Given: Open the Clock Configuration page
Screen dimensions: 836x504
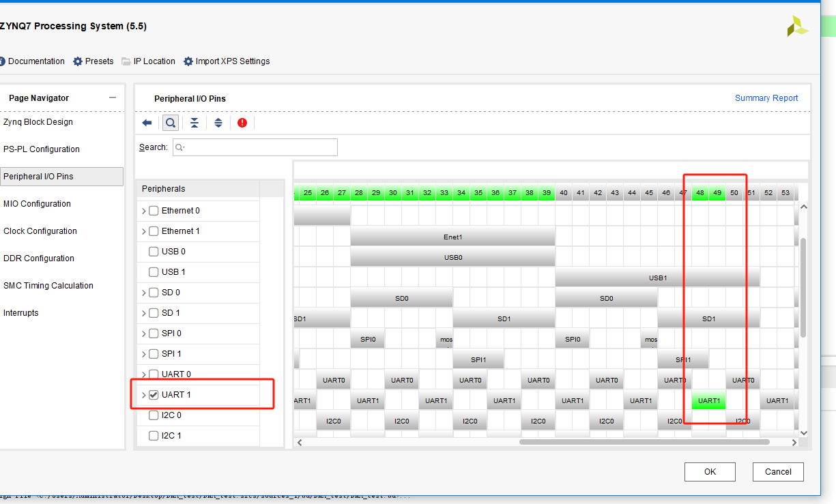Looking at the screenshot, I should [40, 231].
